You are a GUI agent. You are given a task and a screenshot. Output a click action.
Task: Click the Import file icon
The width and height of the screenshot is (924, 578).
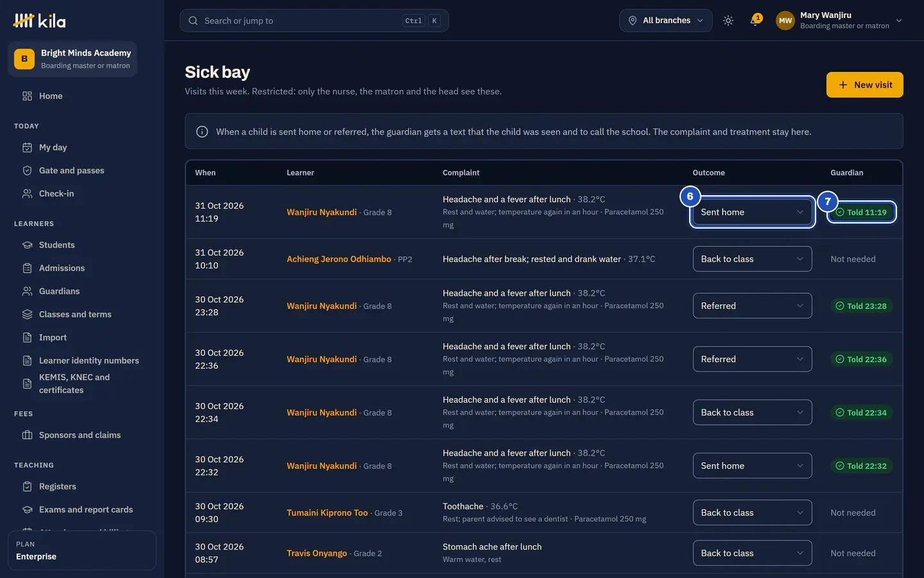coord(27,337)
